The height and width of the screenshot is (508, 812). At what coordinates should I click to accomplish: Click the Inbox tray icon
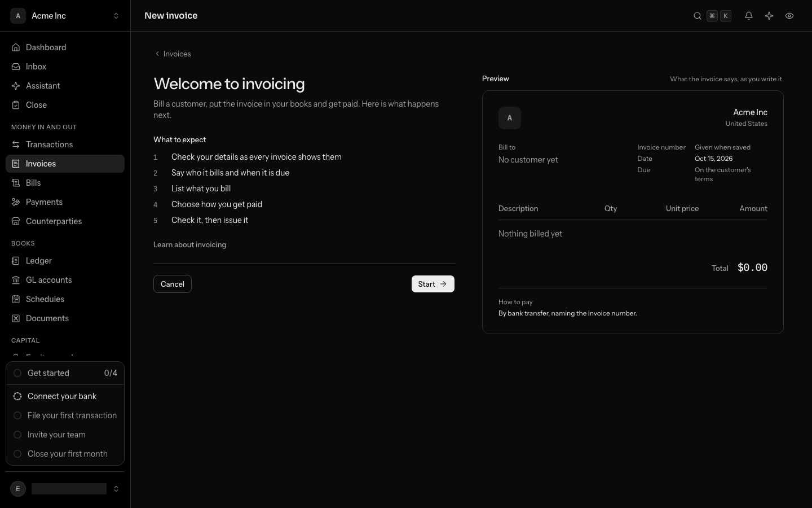click(16, 67)
